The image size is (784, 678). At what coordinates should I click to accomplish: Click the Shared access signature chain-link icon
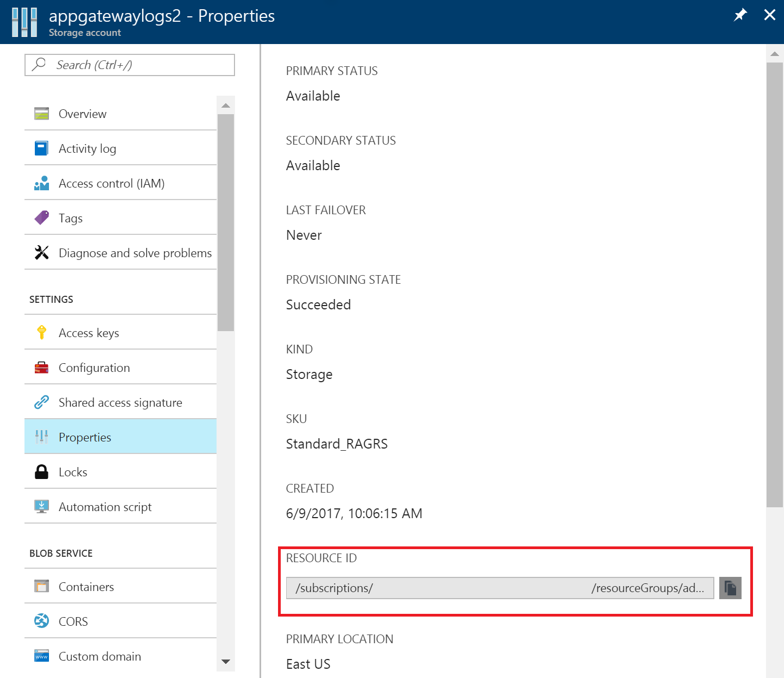(41, 402)
